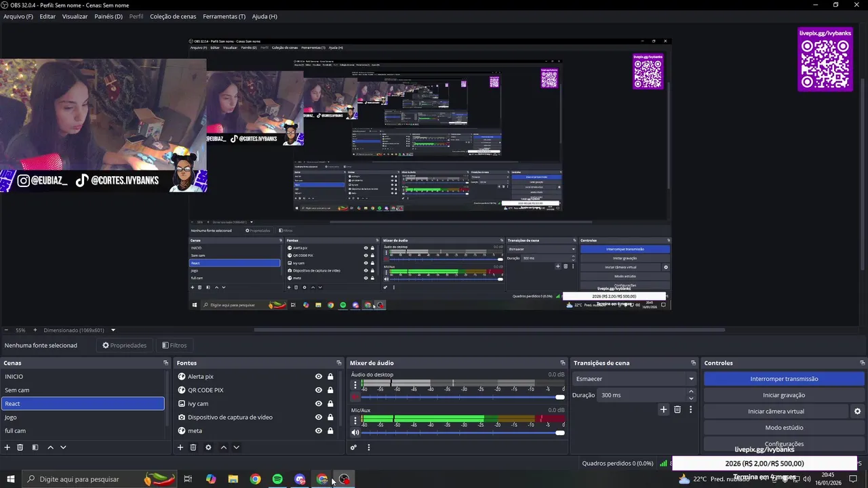Screen dimensions: 868x488
Task: Open the Windows Start menu
Action: [10, 479]
